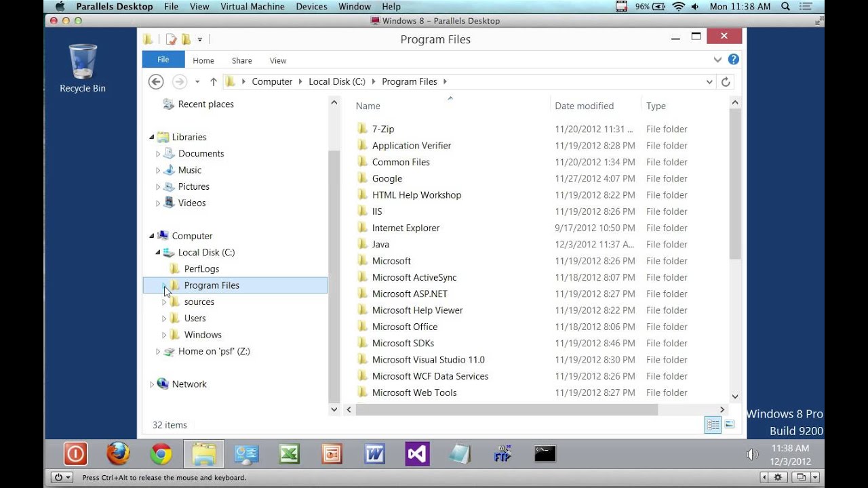Viewport: 868px width, 488px height.
Task: Open Virtual Machine menu in menu bar
Action: 253,6
